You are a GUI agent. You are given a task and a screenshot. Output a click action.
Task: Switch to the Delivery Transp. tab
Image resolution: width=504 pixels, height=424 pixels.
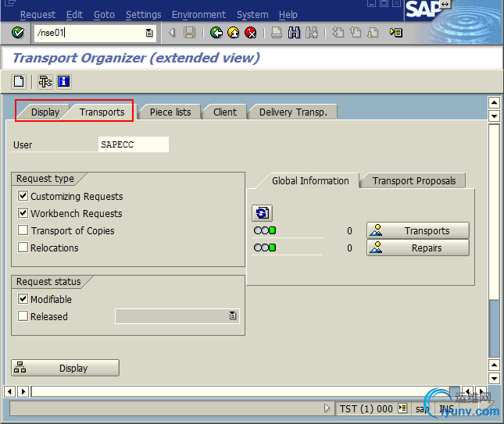pyautogui.click(x=293, y=112)
